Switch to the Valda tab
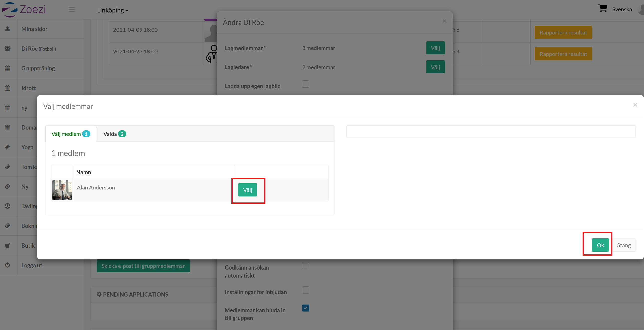The image size is (644, 330). 115,134
